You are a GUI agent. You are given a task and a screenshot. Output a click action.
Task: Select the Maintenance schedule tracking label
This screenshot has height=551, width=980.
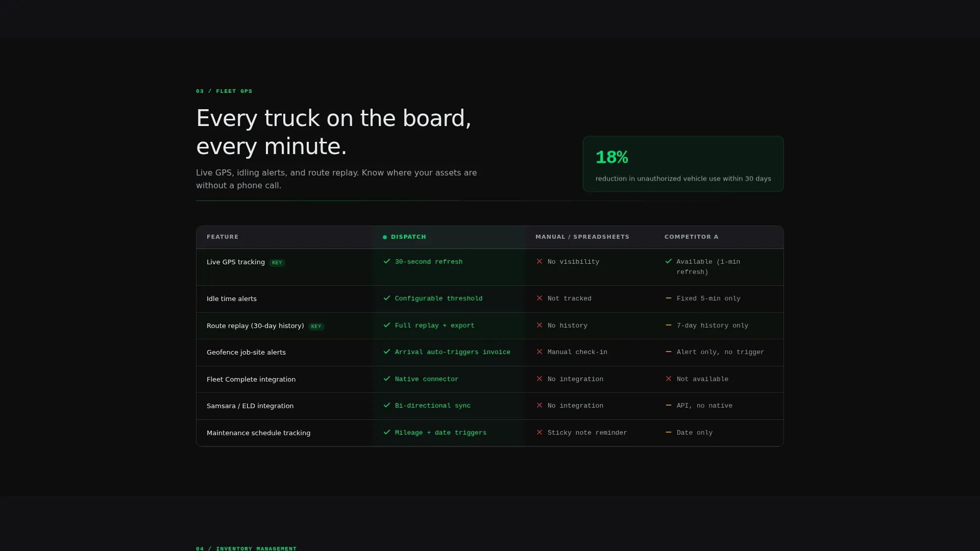258,433
